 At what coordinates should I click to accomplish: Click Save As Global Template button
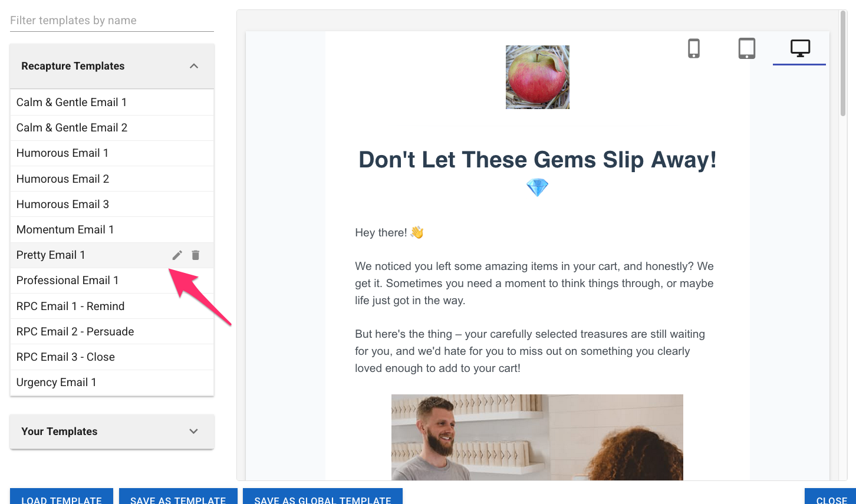point(322,496)
